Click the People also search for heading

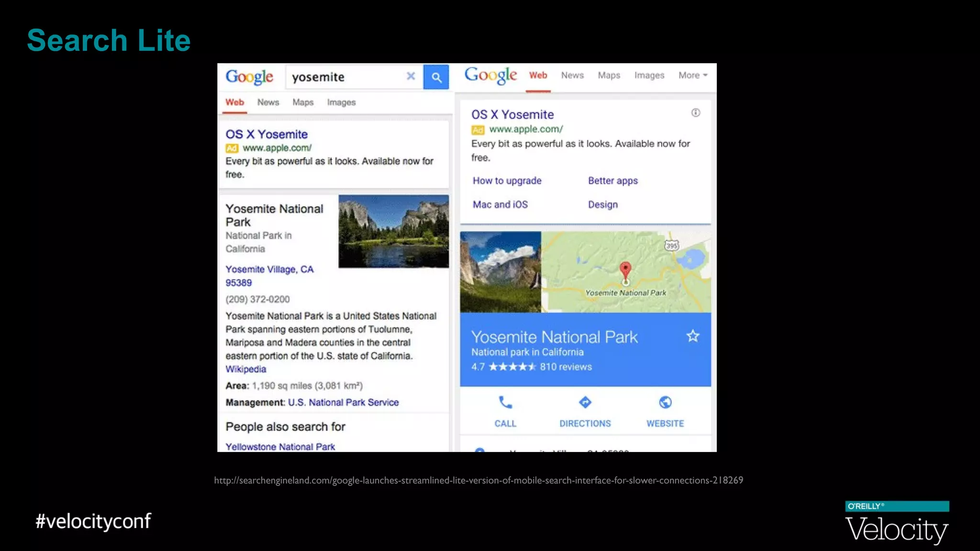pyautogui.click(x=285, y=427)
